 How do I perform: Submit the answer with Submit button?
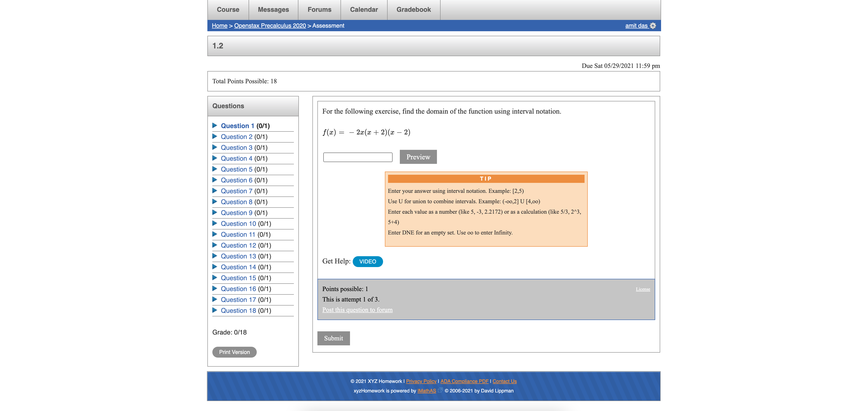click(x=333, y=338)
